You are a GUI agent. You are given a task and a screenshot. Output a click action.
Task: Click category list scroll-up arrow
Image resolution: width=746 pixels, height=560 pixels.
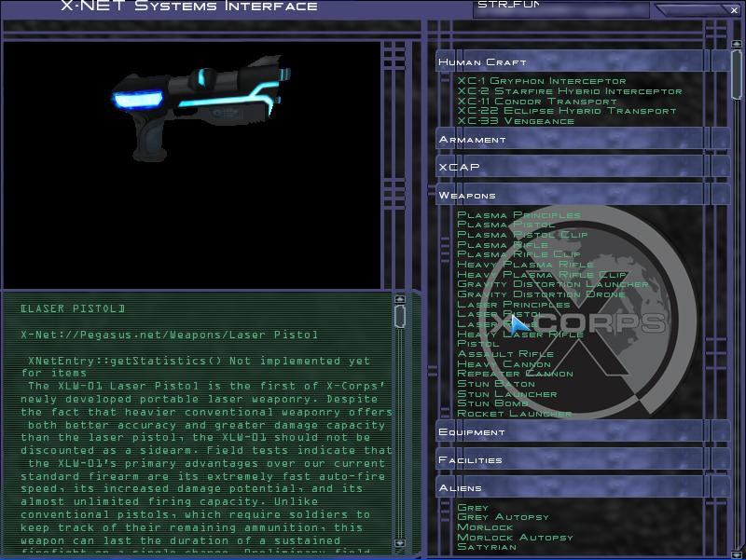(x=737, y=44)
